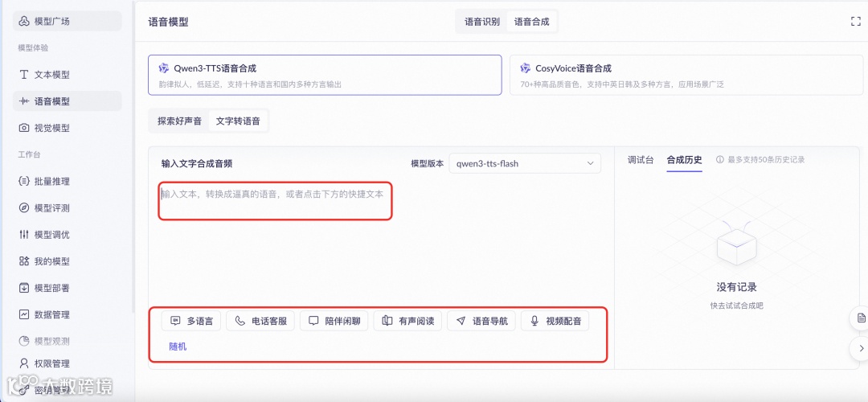Click the 模型广场 cloud icon
The image size is (868, 402).
coord(24,21)
